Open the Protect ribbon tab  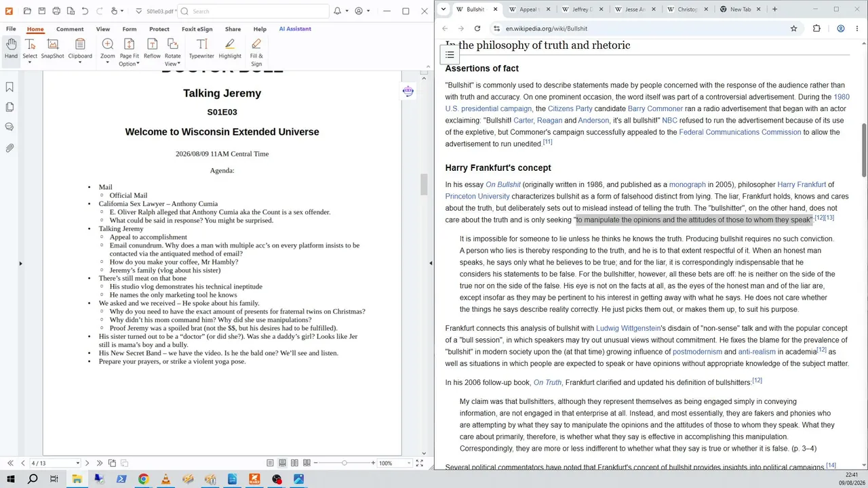tap(159, 29)
